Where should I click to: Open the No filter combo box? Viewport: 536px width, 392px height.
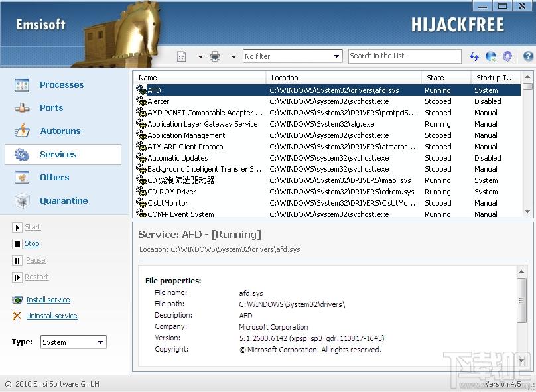point(293,56)
